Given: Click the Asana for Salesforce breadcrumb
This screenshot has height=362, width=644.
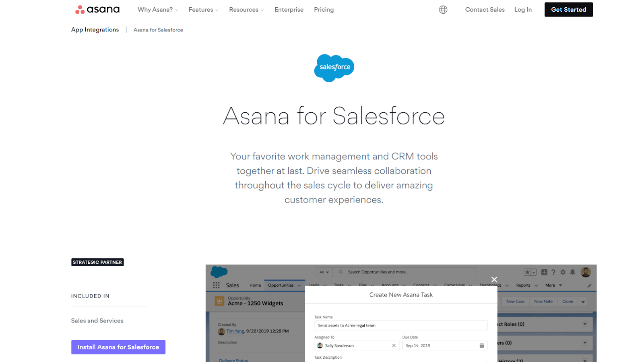Looking at the screenshot, I should click(158, 30).
